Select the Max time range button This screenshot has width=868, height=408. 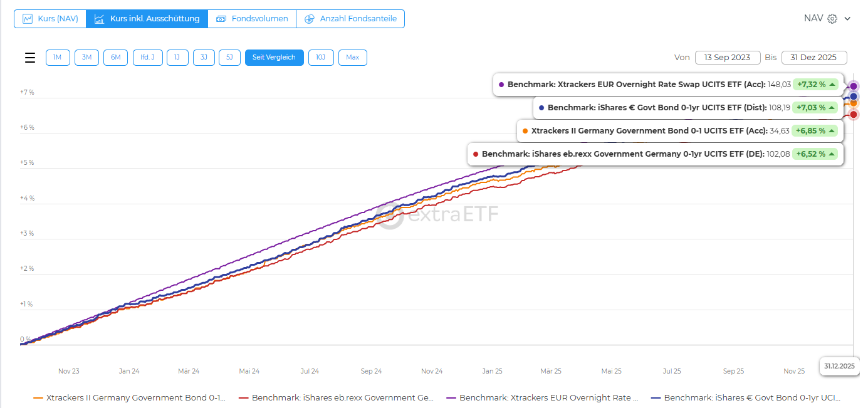coord(352,58)
